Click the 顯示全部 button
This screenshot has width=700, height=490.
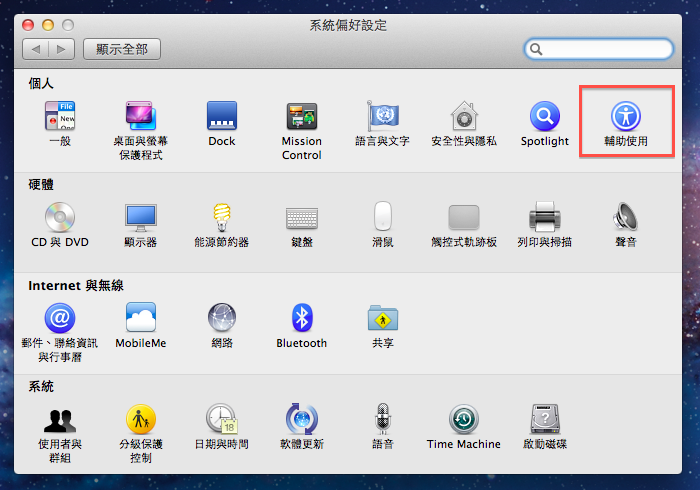122,49
